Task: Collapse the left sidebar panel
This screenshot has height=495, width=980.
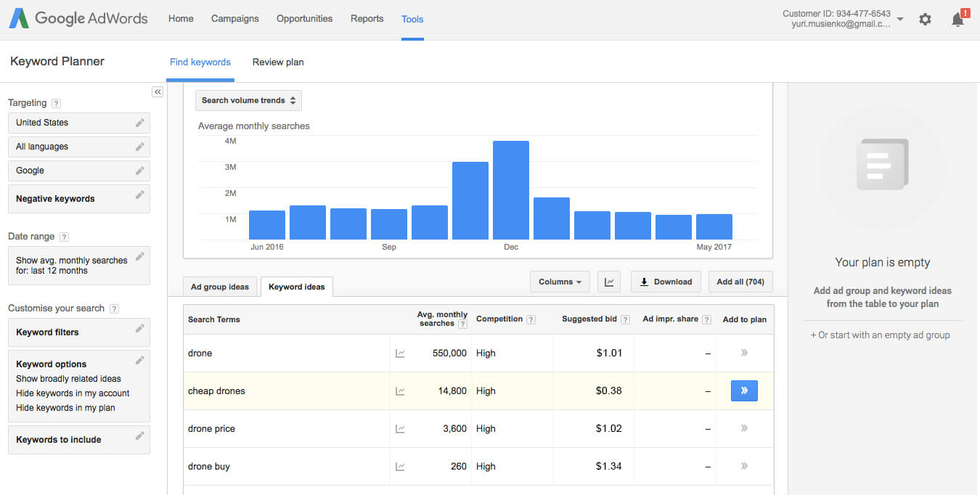Action: pyautogui.click(x=158, y=91)
